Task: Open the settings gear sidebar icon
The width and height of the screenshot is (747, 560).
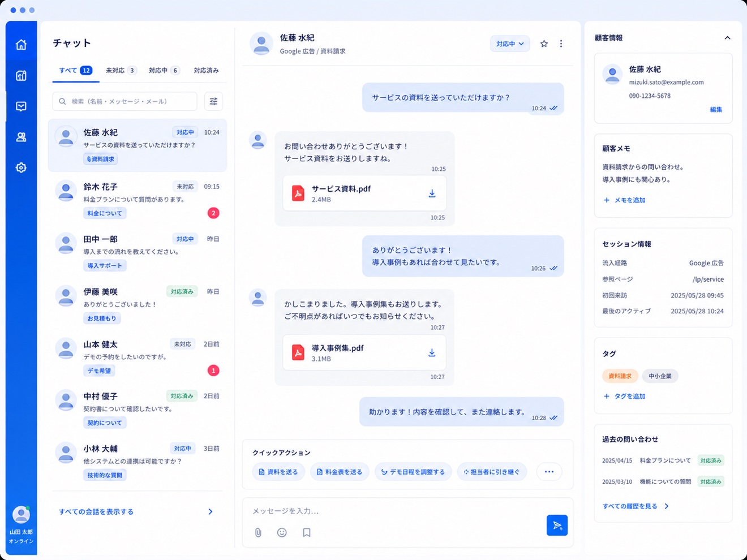Action: click(x=21, y=167)
